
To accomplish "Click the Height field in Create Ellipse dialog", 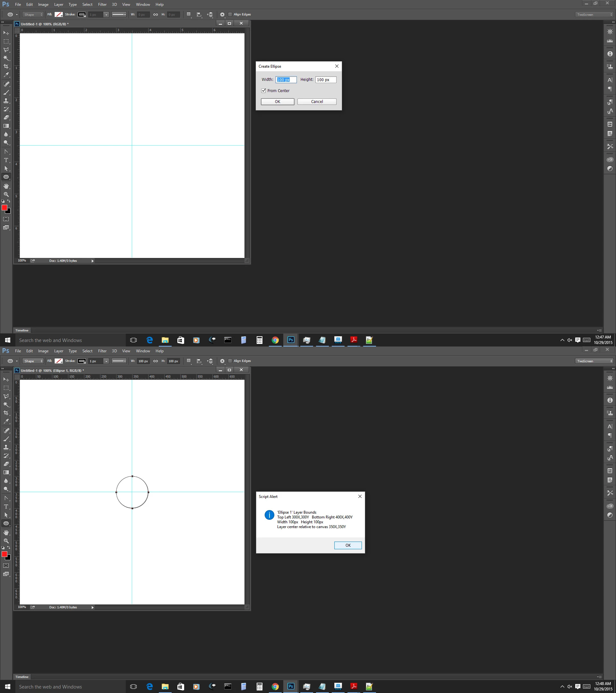I will 325,80.
